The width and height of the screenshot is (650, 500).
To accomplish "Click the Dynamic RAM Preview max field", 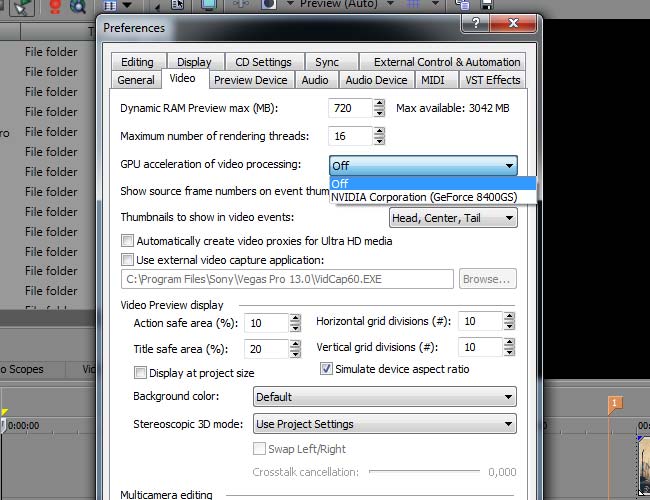I will [x=349, y=108].
